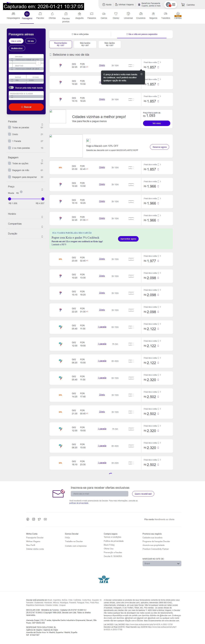
Task: Check the Direto stops filter
Action: point(10,134)
